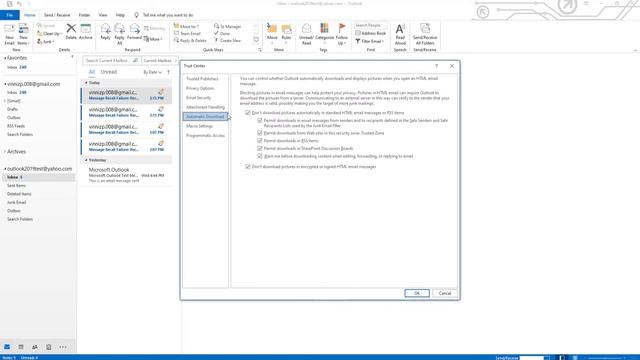Click the Follow Up flag icon

pyautogui.click(x=342, y=28)
